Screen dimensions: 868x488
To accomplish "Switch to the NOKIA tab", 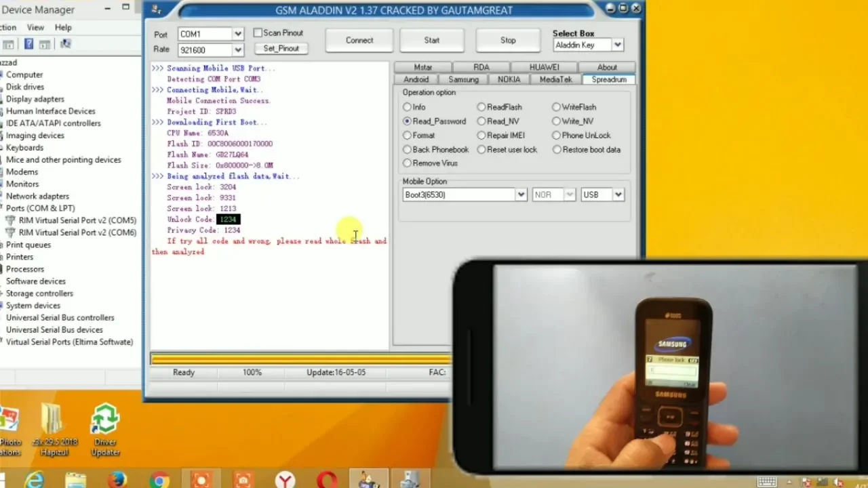I will [x=509, y=79].
